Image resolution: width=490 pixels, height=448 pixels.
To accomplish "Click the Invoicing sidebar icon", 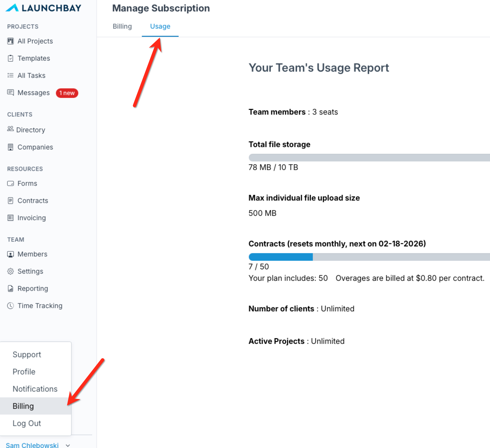I will 11,218.
